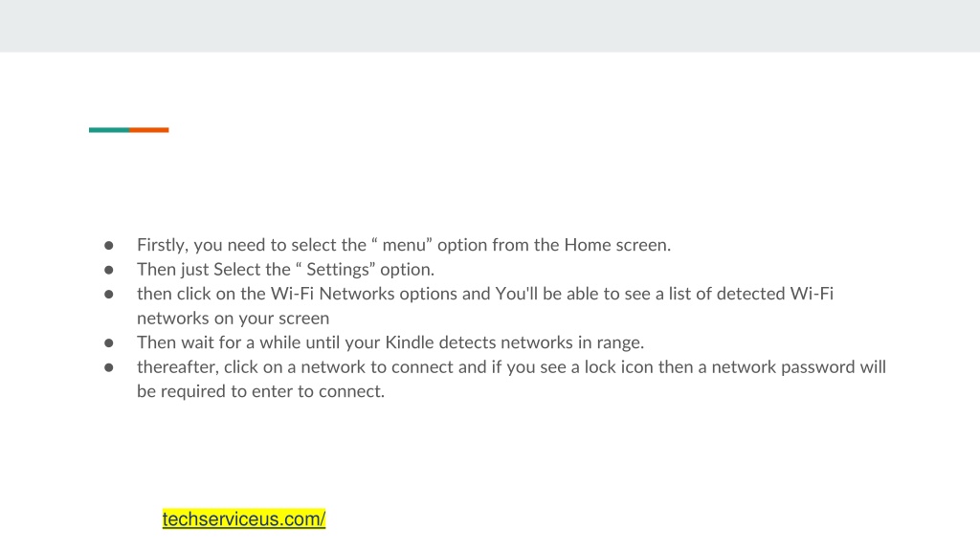Click the gray header band at top

point(490,26)
